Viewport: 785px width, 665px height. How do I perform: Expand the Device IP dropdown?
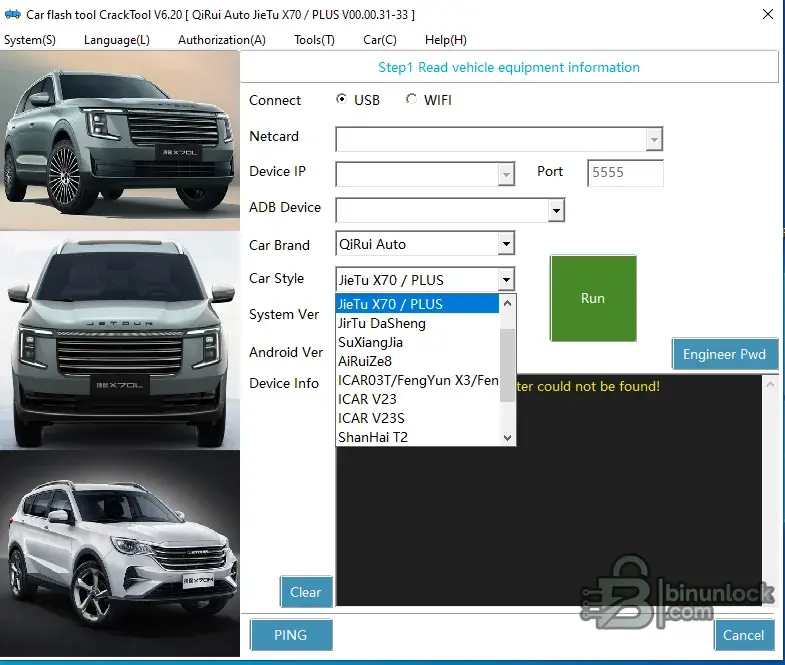click(x=506, y=174)
